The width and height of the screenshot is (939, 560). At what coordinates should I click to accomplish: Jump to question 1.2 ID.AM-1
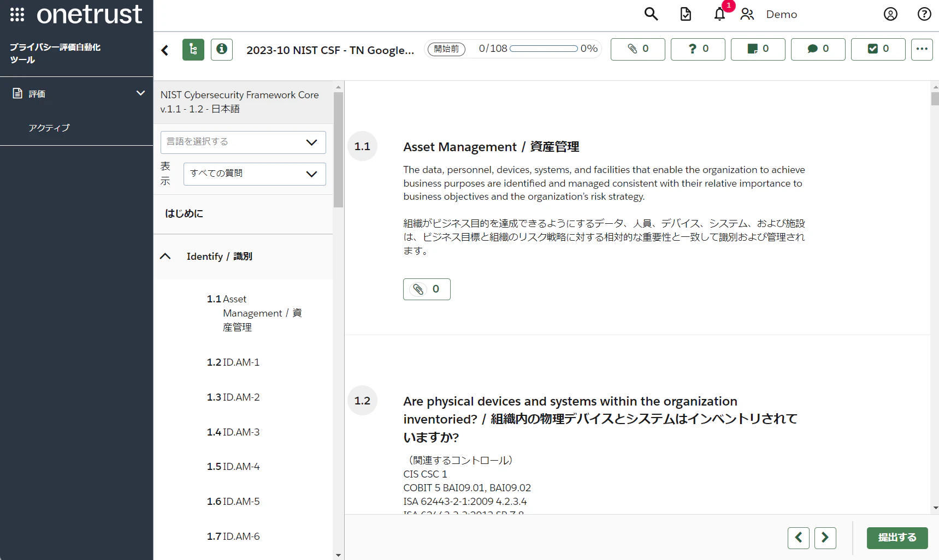pyautogui.click(x=233, y=362)
